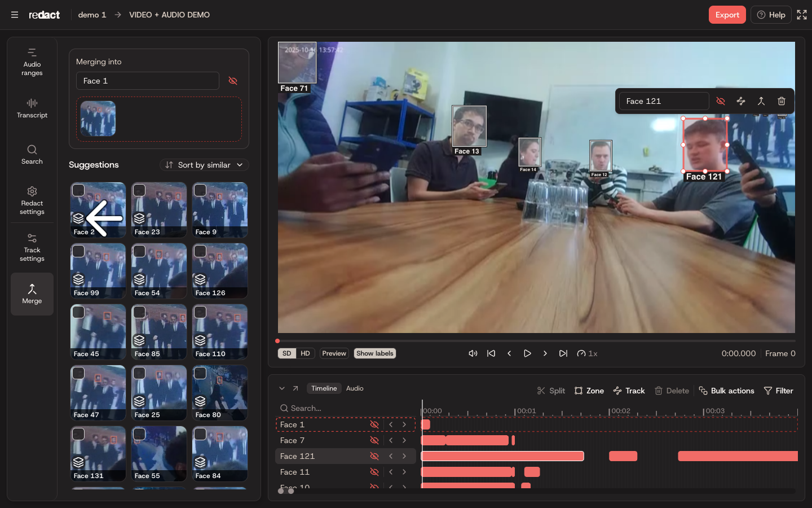Click timeline search field
Viewport: 812px width, 508px height.
(345, 408)
